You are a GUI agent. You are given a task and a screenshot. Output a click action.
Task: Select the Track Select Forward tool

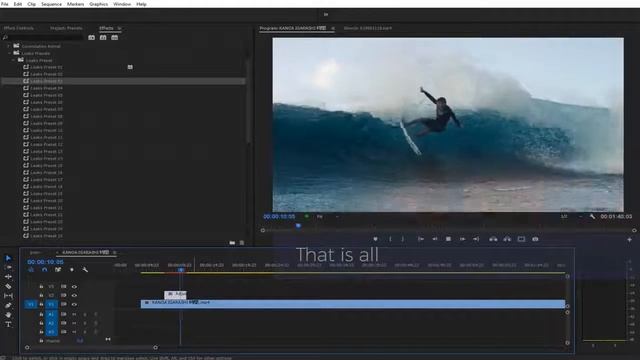(8, 267)
